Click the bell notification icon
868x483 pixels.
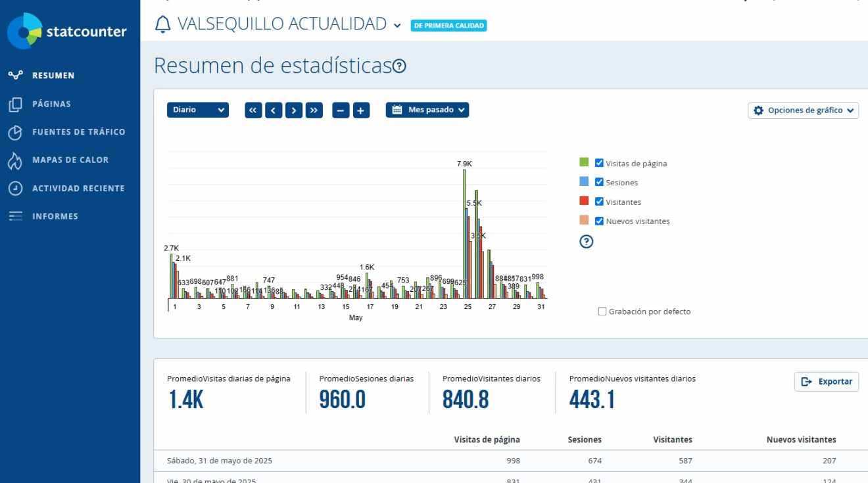162,25
